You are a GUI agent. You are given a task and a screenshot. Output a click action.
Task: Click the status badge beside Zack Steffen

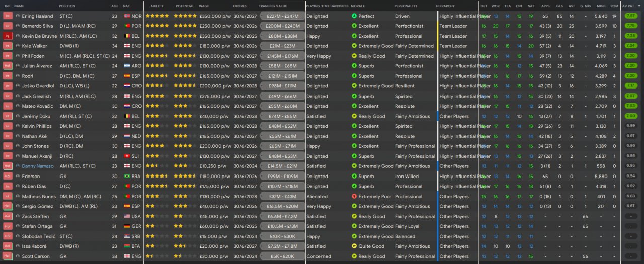point(8,216)
